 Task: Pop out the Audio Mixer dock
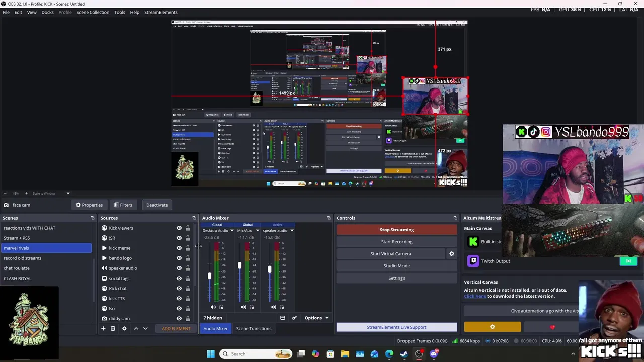329,218
